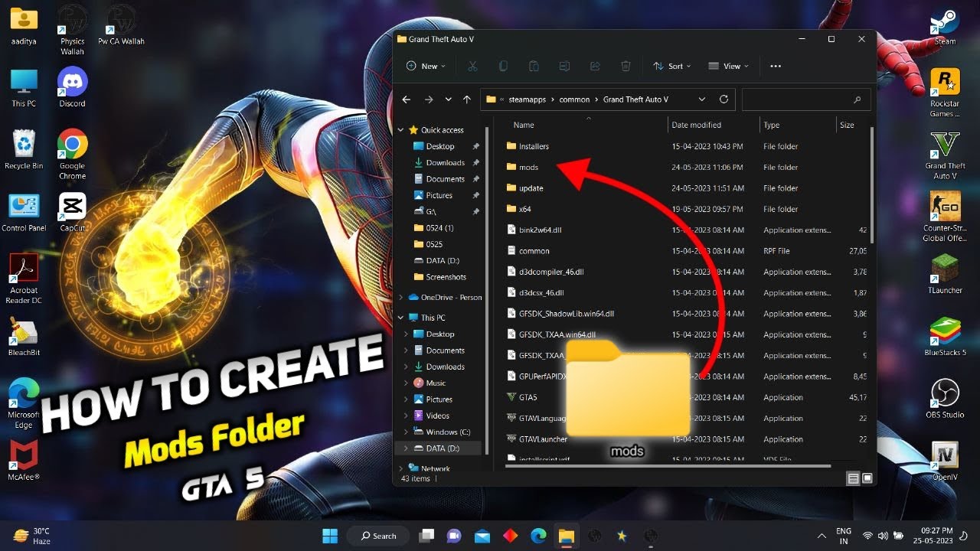Open Mail app icon on taskbar
This screenshot has width=980, height=551.
point(482,535)
